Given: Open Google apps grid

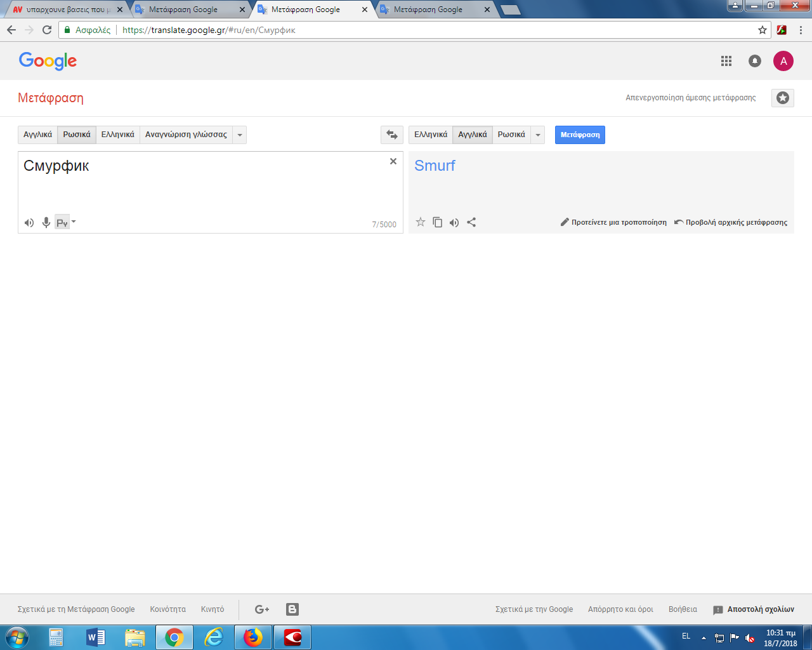Looking at the screenshot, I should (726, 61).
